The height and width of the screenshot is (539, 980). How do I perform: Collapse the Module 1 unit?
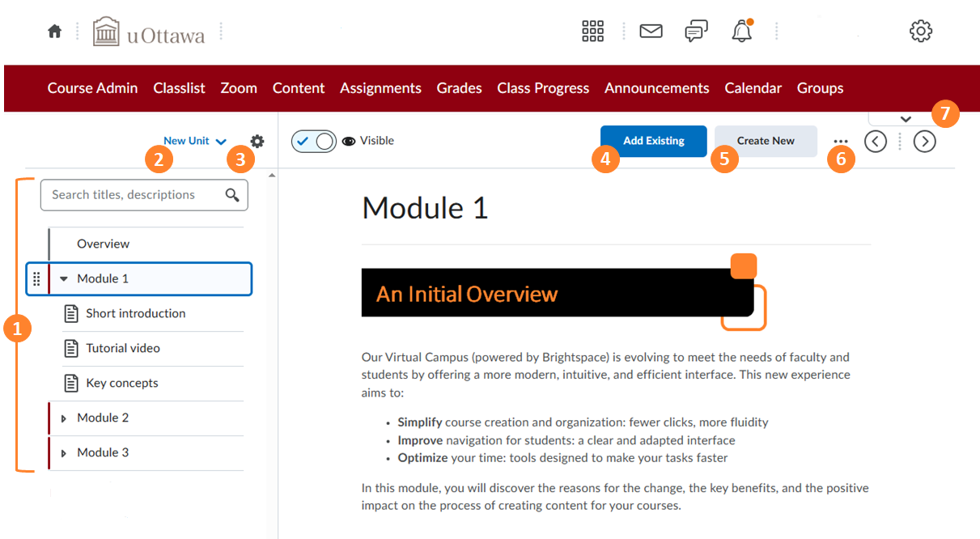click(64, 279)
